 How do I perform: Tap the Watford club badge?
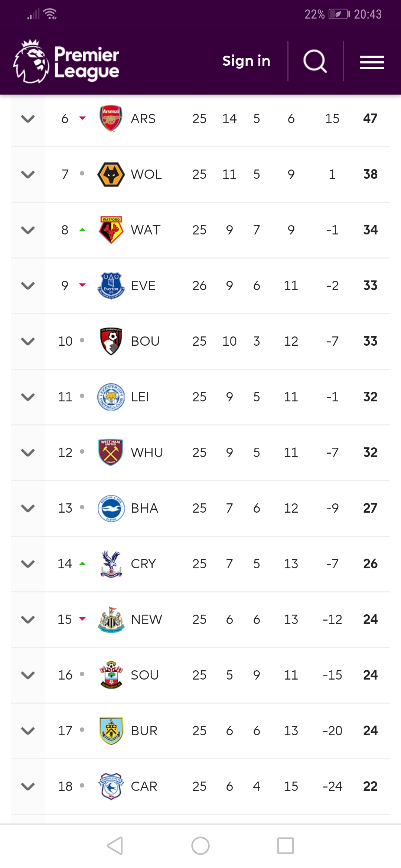coord(111,230)
